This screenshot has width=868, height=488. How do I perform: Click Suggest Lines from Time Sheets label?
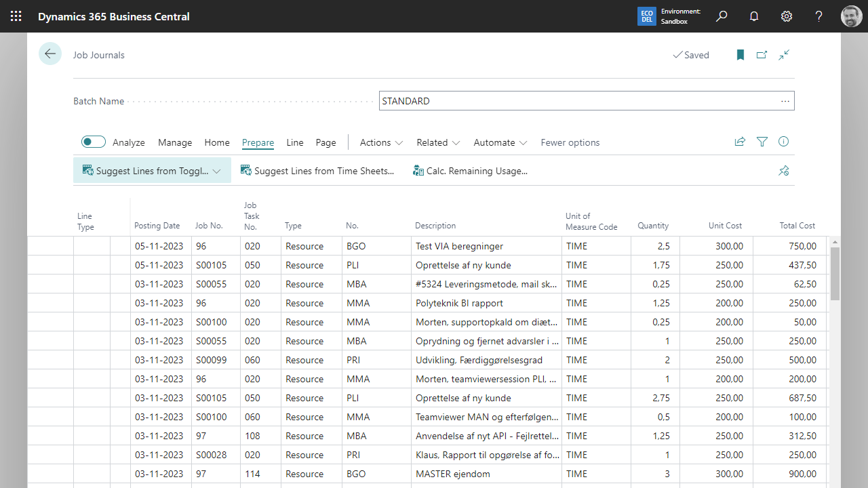tap(324, 171)
